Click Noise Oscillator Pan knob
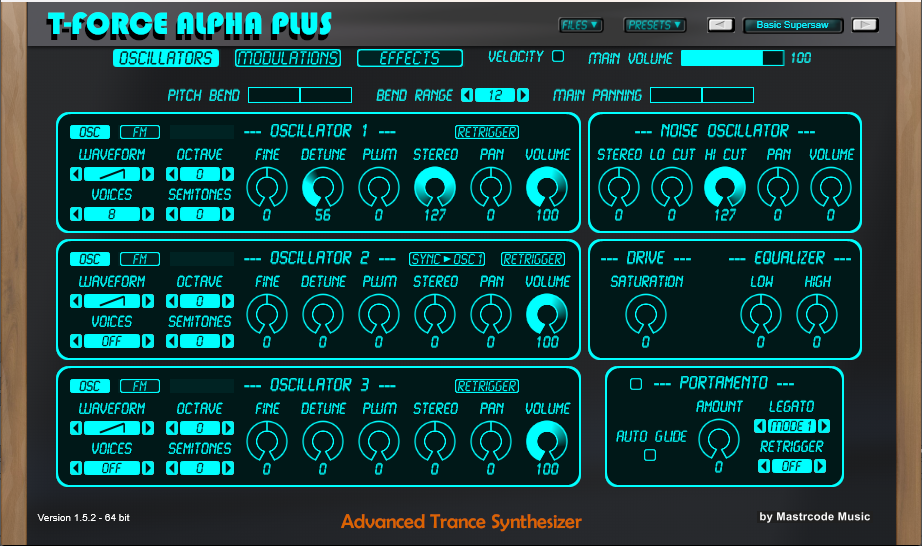This screenshot has height=546, width=922. [778, 187]
